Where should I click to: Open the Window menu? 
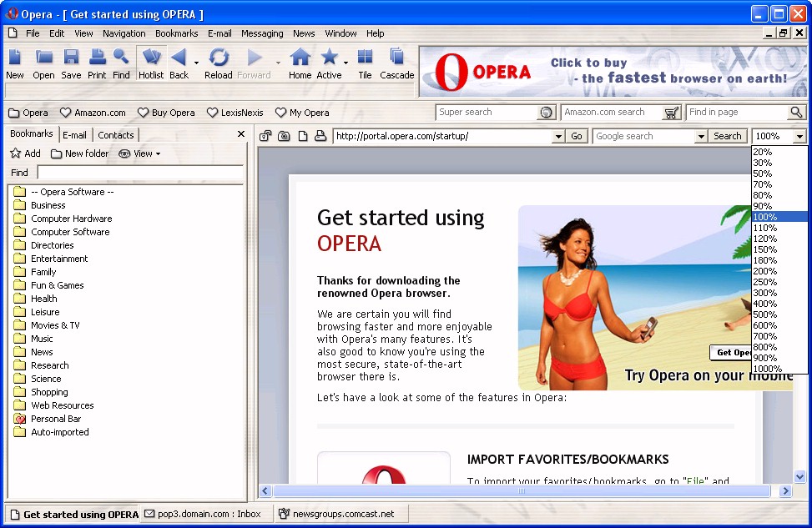pyautogui.click(x=340, y=33)
